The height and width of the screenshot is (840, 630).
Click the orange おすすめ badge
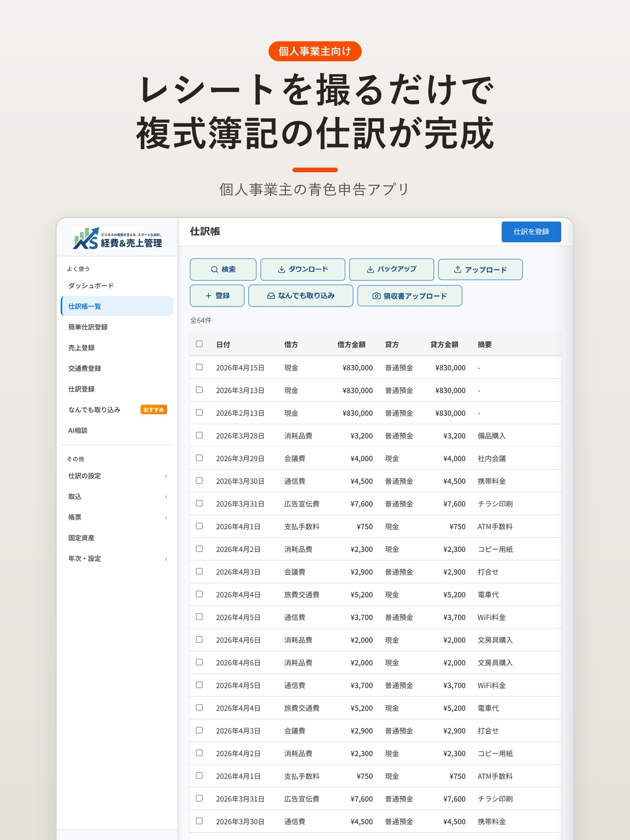(154, 410)
